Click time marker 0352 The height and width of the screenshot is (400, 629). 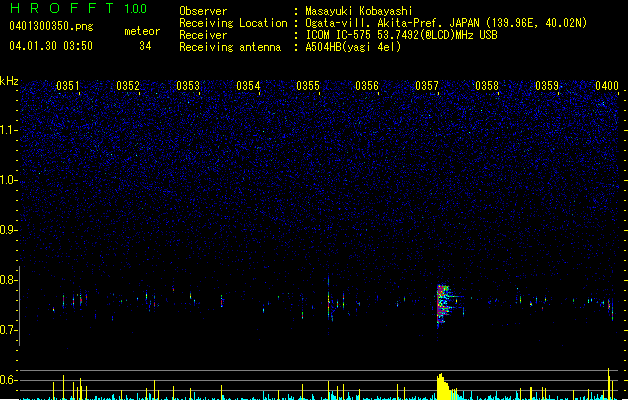click(x=128, y=86)
